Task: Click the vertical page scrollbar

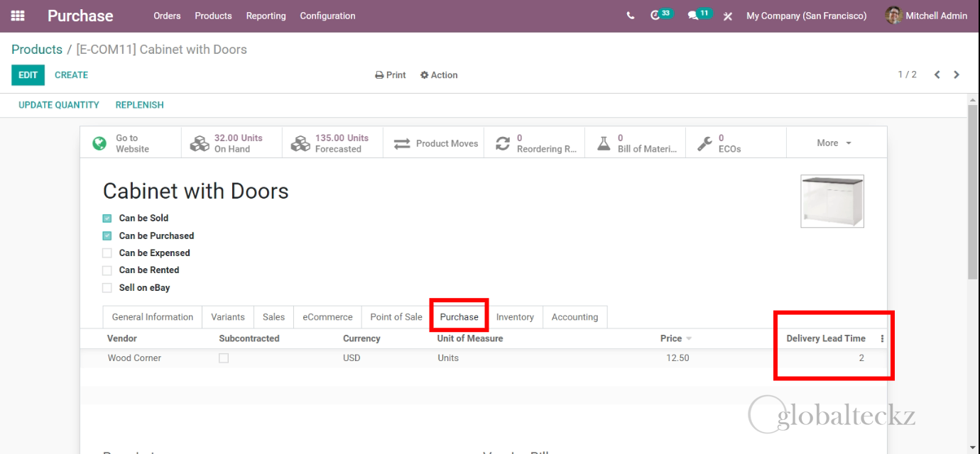Action: (972, 192)
